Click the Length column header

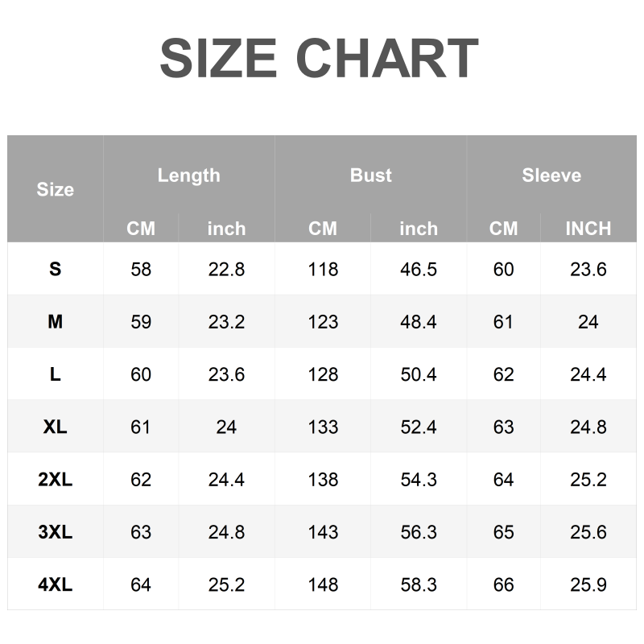[x=188, y=175]
